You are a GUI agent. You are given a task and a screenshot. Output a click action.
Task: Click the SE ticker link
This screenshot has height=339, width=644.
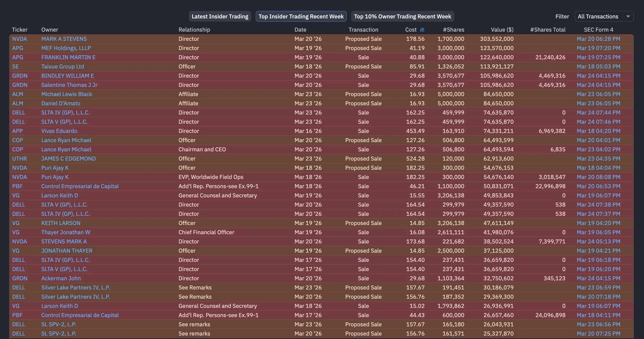(x=15, y=66)
